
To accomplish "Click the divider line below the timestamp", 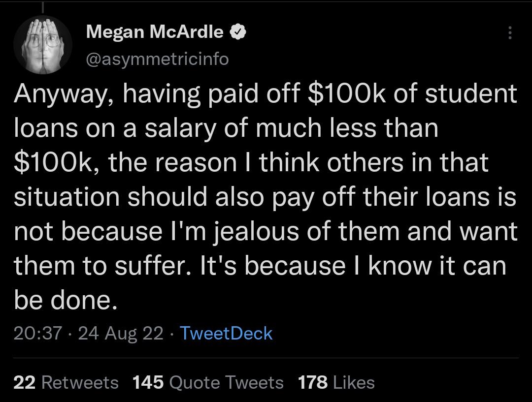I will point(266,356).
